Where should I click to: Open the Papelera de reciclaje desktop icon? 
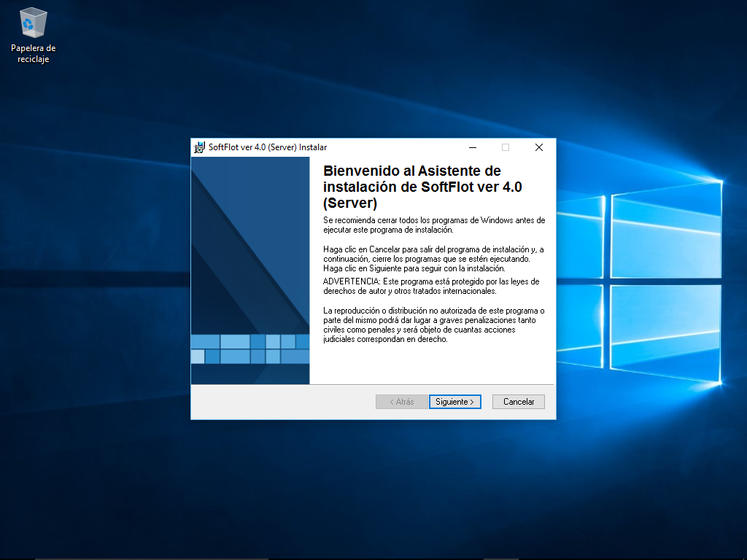[x=34, y=23]
